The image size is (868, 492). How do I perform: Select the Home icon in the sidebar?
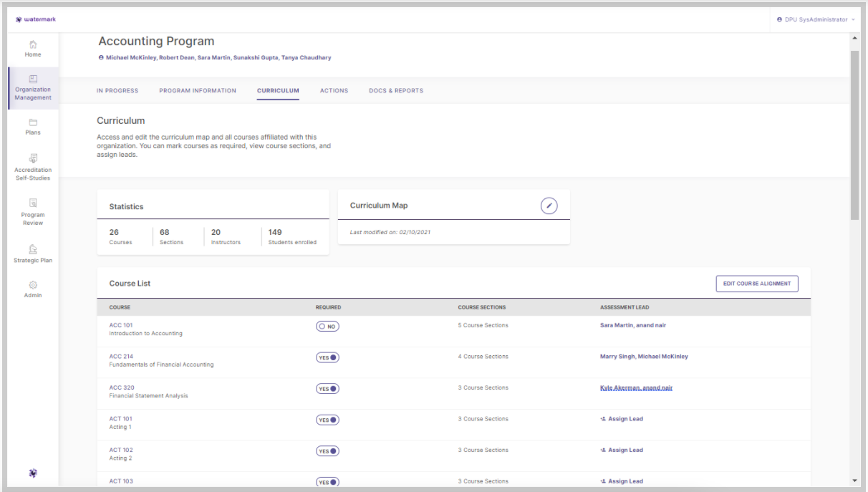(33, 44)
